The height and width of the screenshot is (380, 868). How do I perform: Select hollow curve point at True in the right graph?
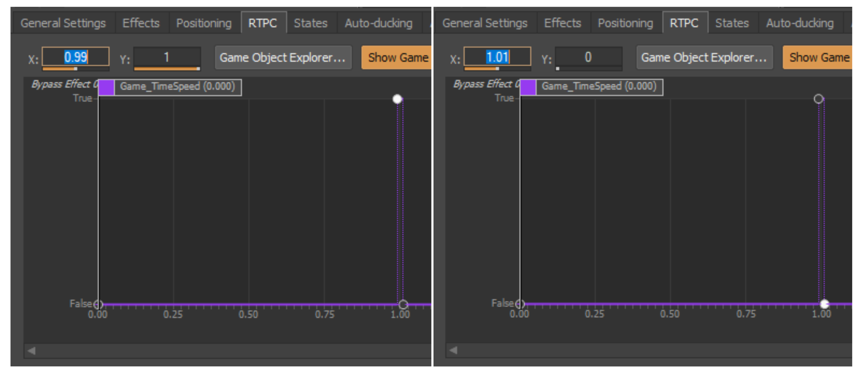(818, 99)
